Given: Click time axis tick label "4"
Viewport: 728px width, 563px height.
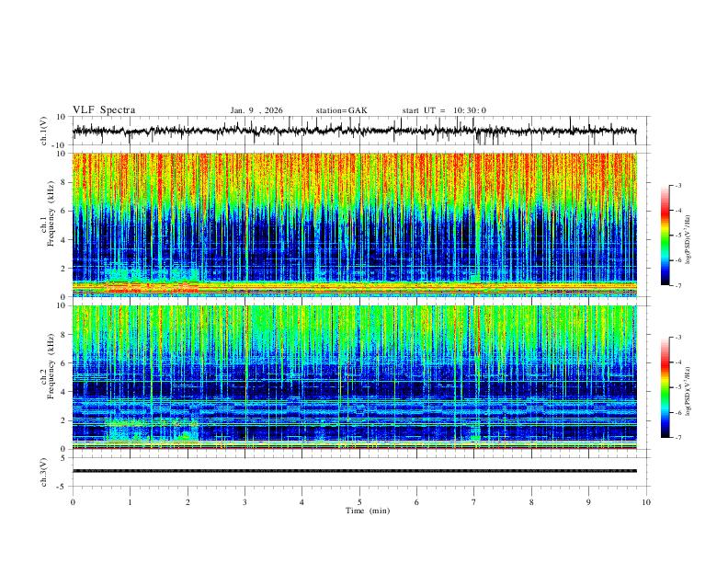Looking at the screenshot, I should tap(301, 502).
